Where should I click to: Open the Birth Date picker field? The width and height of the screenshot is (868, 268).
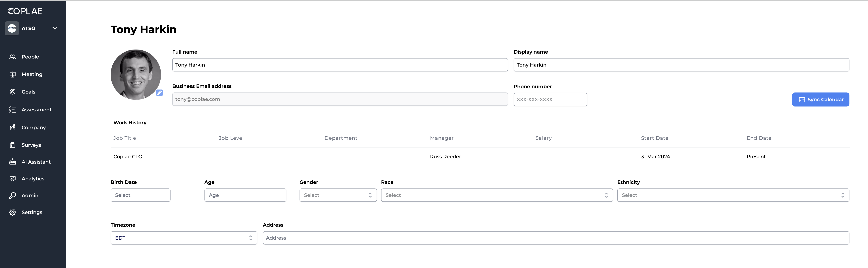click(x=140, y=195)
